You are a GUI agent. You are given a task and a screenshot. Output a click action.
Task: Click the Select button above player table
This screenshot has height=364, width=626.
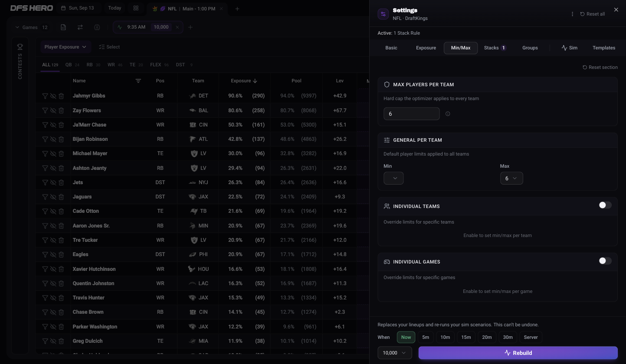click(x=109, y=47)
